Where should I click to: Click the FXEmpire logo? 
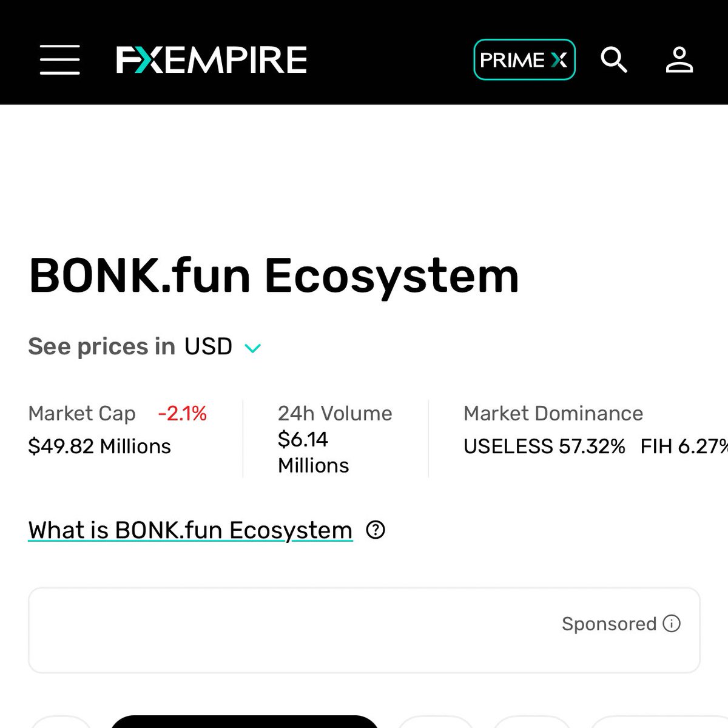pos(211,60)
